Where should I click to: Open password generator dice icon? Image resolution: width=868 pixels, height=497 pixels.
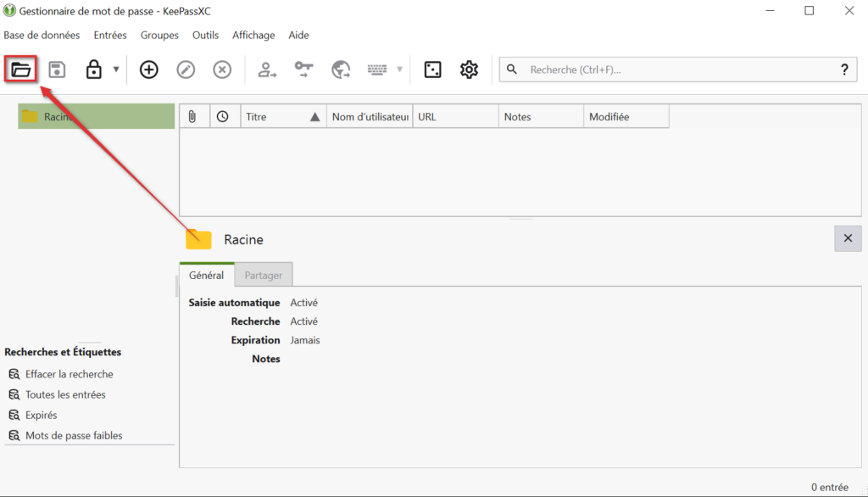coord(432,70)
